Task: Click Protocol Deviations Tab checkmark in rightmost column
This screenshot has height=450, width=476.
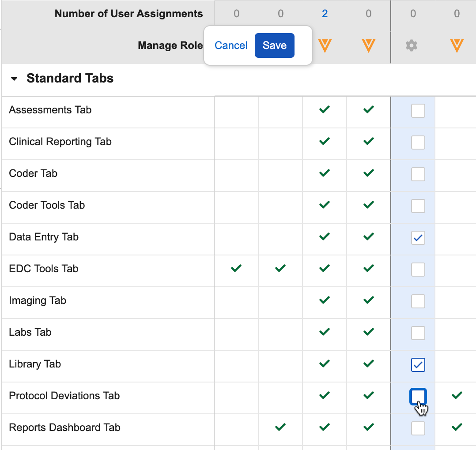Action: point(457,396)
